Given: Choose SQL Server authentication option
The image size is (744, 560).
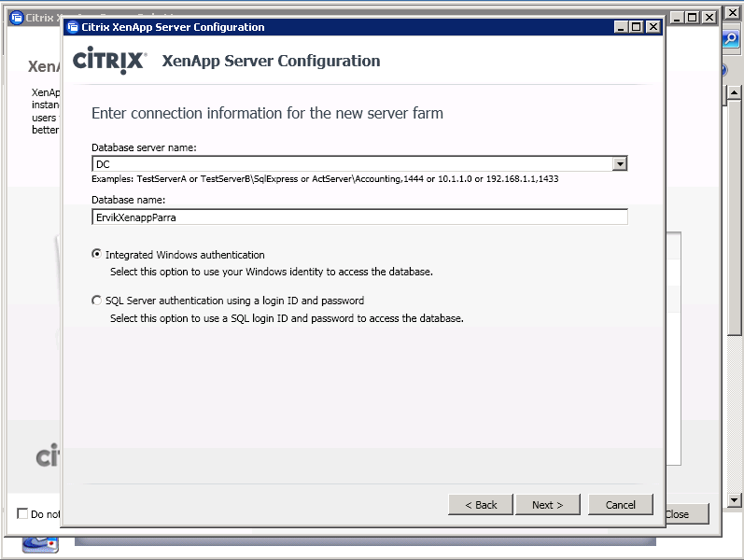Looking at the screenshot, I should point(97,301).
